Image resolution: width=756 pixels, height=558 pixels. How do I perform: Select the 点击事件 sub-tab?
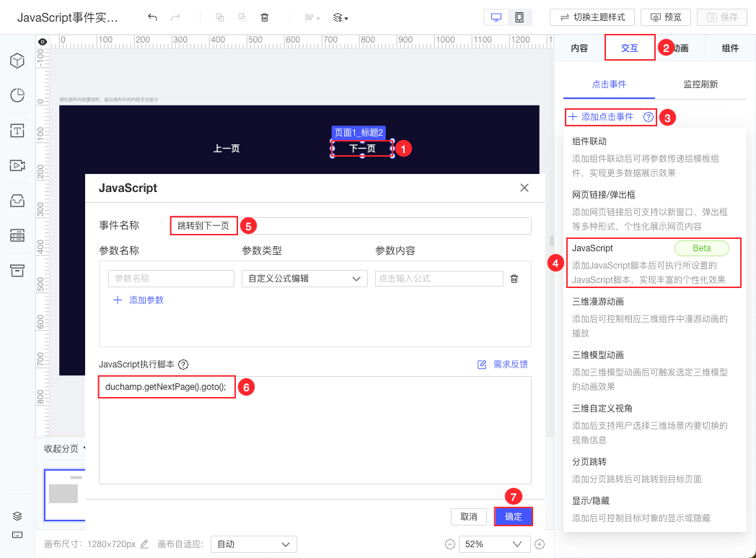pos(609,84)
